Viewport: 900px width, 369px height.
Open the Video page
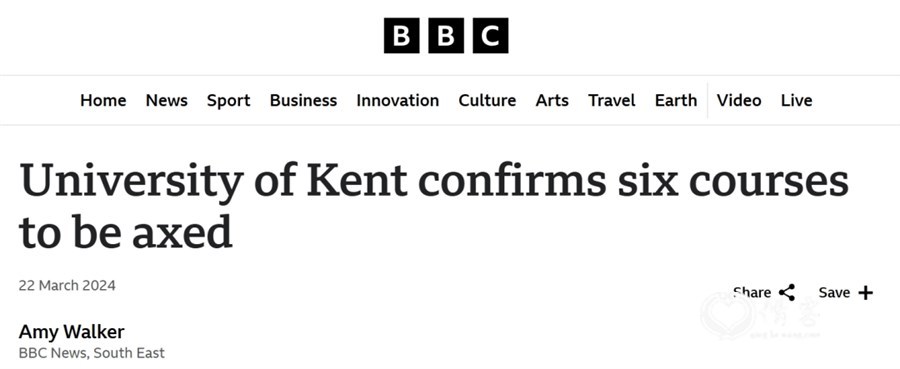(x=739, y=100)
